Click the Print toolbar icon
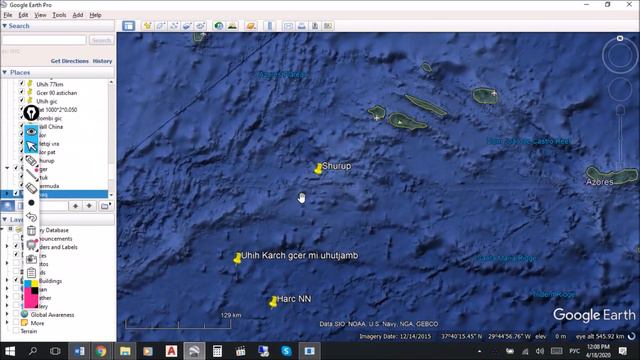Viewport: 640px width, 360px height. [302, 26]
